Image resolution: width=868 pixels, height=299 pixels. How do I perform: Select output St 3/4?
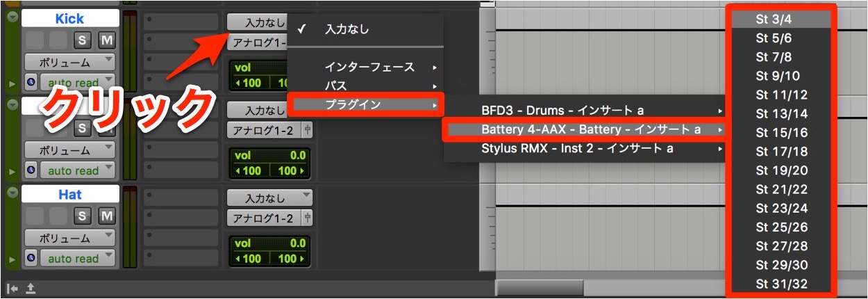click(x=781, y=19)
